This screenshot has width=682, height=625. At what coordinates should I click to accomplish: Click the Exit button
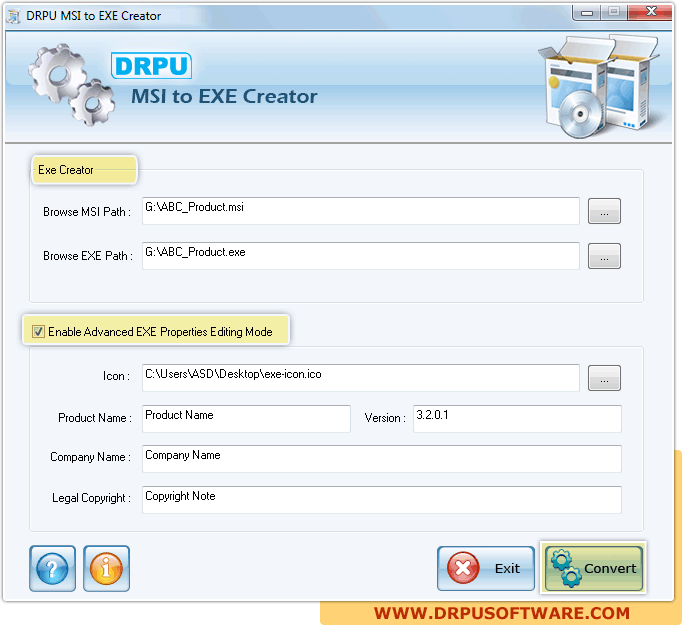486,568
